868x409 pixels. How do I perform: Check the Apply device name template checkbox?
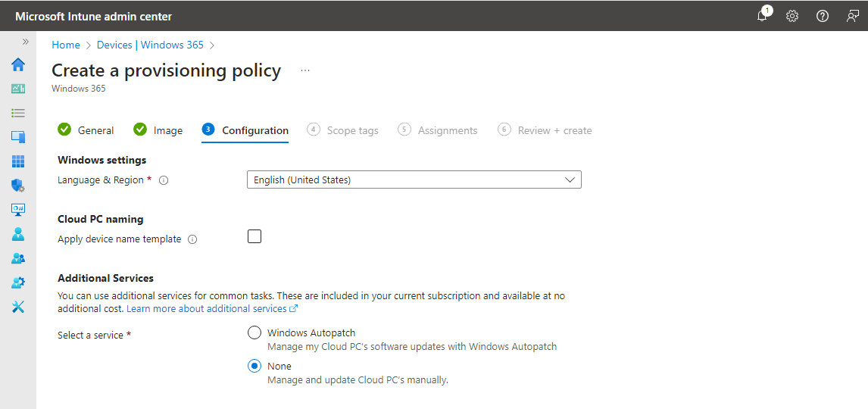click(254, 237)
